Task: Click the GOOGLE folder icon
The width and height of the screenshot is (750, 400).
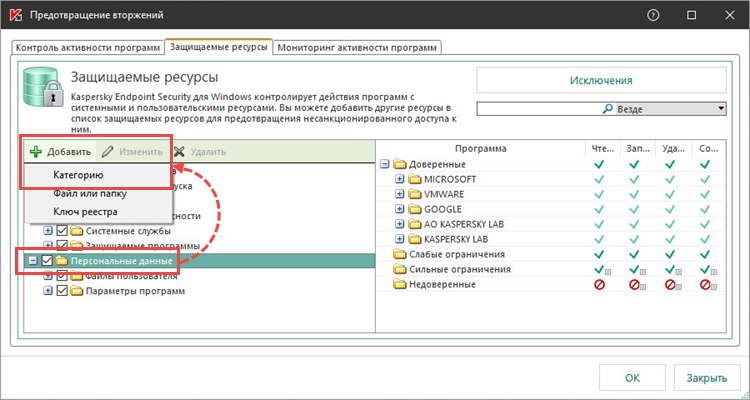Action: pos(415,209)
